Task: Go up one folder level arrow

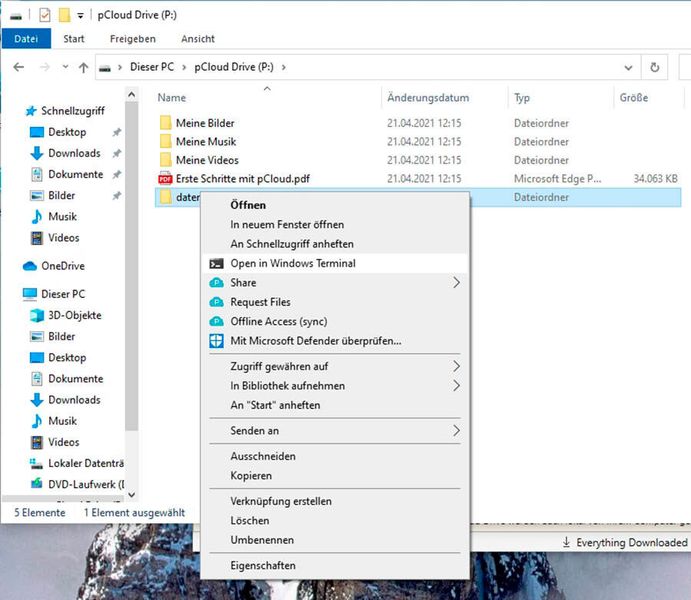Action: point(83,67)
